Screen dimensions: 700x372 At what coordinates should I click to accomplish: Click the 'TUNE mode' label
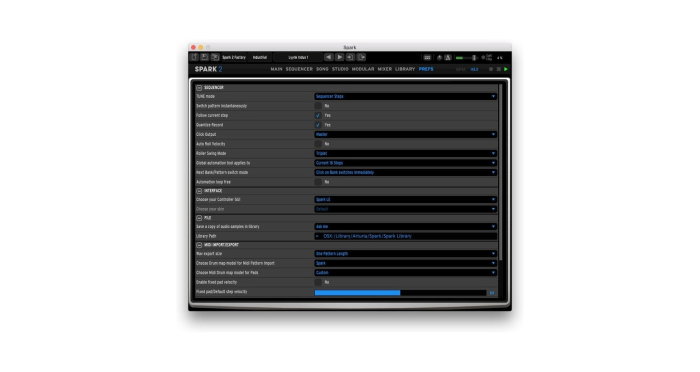(205, 96)
